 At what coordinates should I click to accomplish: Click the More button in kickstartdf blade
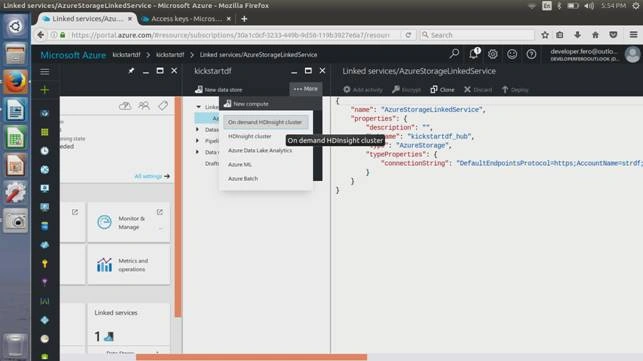pyautogui.click(x=306, y=89)
